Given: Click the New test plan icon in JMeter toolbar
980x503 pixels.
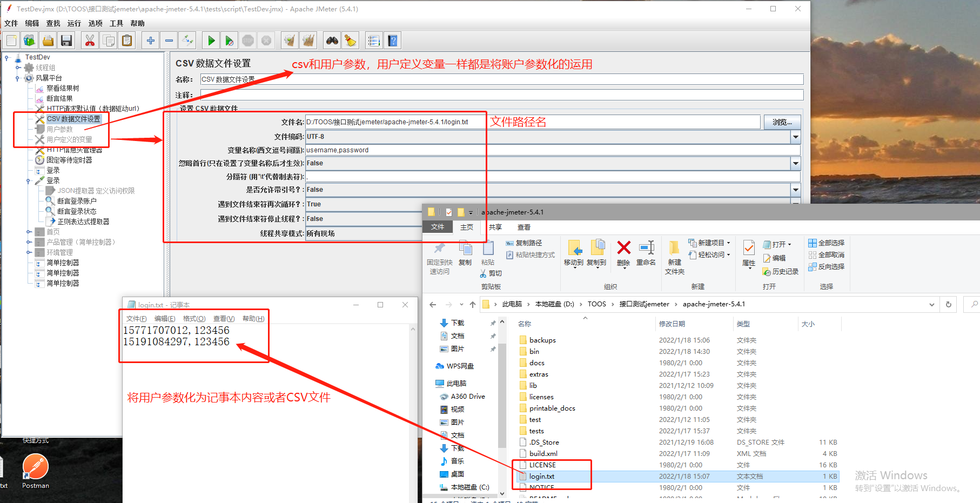Looking at the screenshot, I should [11, 41].
